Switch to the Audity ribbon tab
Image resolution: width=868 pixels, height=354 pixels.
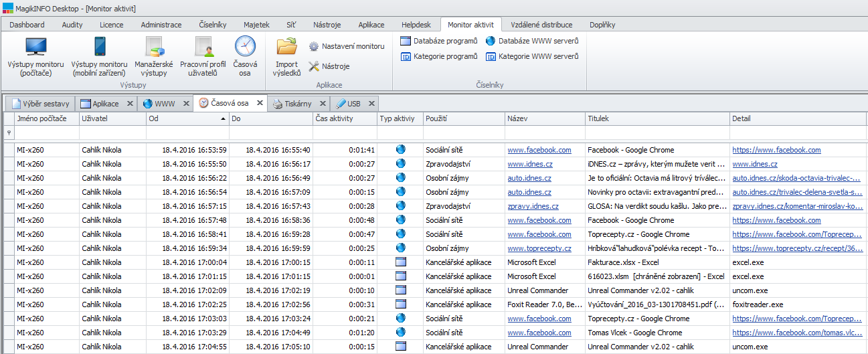[72, 25]
